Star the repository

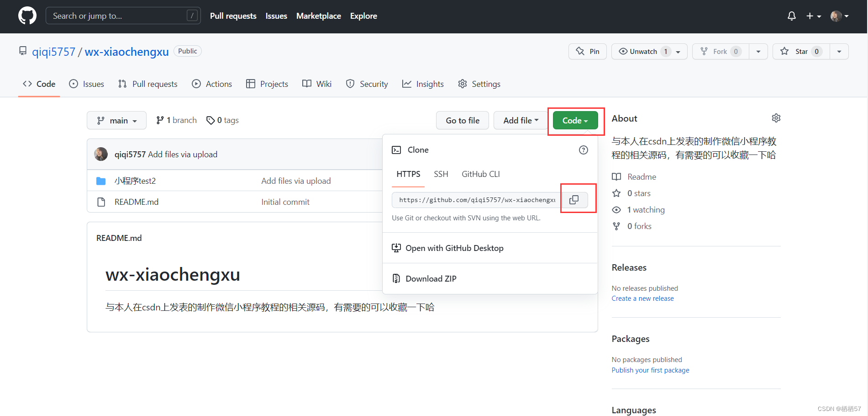[801, 51]
